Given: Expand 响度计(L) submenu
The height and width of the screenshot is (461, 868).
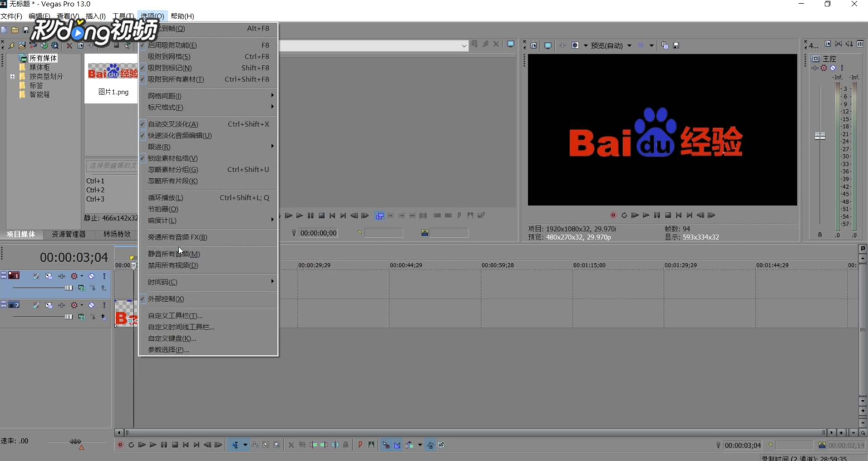Looking at the screenshot, I should coord(208,220).
